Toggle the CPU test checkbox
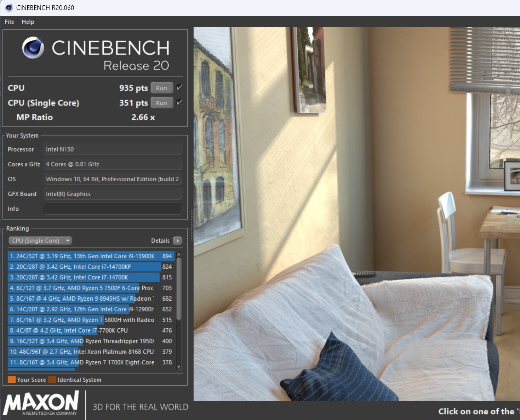The width and height of the screenshot is (520, 420). coord(179,87)
